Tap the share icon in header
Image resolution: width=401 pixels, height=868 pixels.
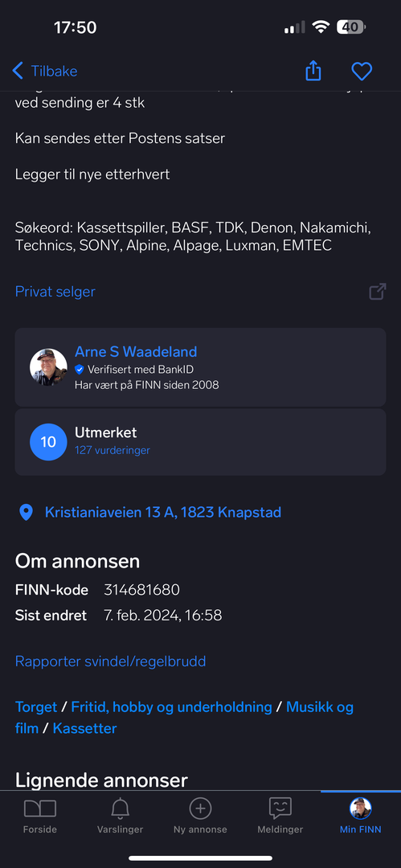pyautogui.click(x=313, y=71)
